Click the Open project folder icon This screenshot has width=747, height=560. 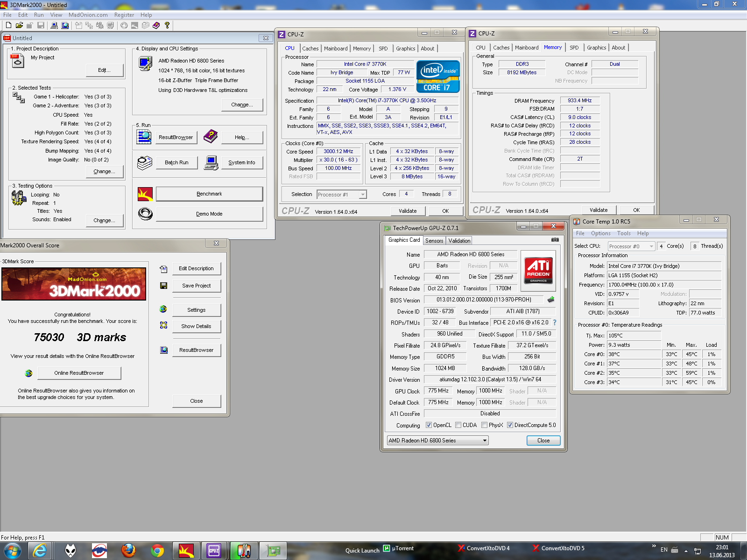19,25
